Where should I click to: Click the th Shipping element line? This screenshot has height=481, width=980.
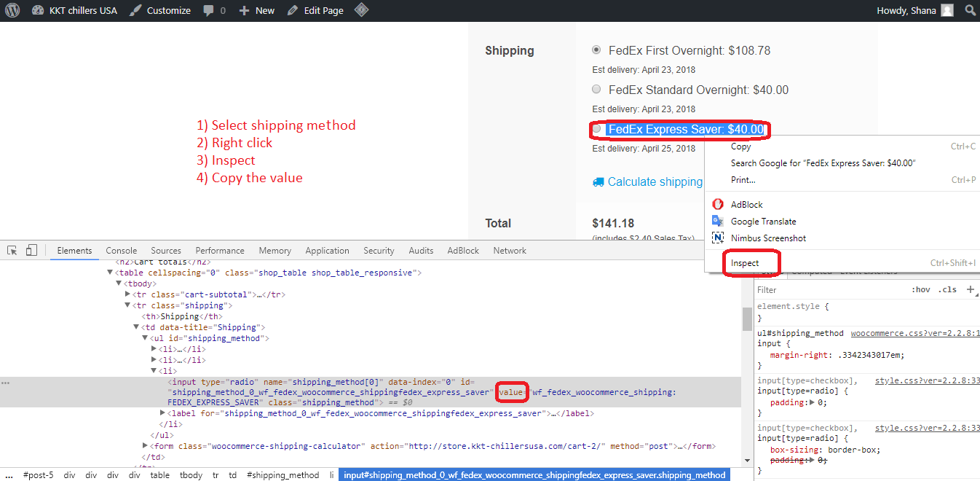tap(182, 317)
